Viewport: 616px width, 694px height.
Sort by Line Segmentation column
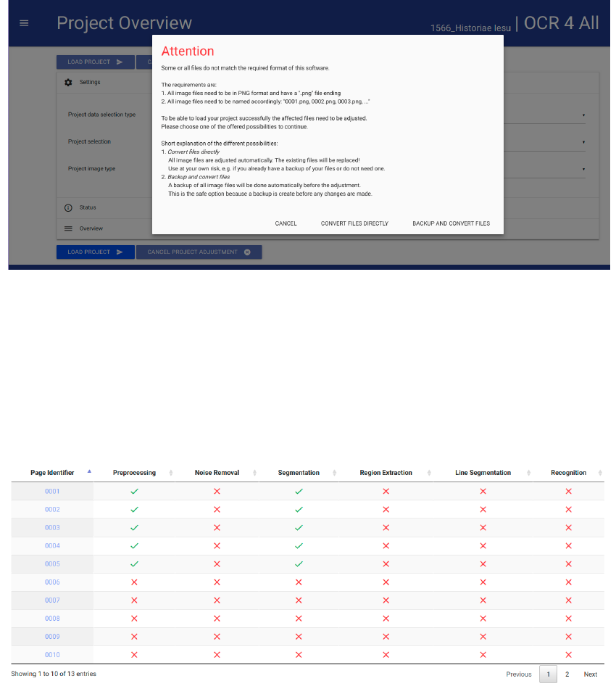point(483,473)
